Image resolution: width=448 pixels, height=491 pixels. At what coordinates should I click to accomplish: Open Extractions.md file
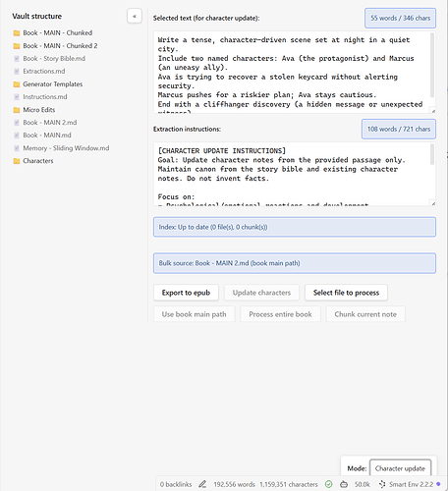(x=44, y=72)
